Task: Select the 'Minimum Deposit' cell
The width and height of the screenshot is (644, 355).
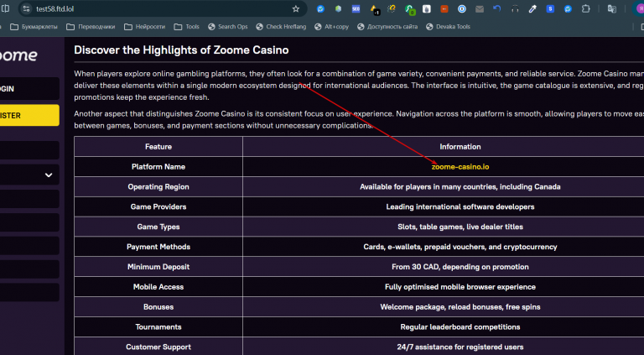Action: (x=158, y=267)
